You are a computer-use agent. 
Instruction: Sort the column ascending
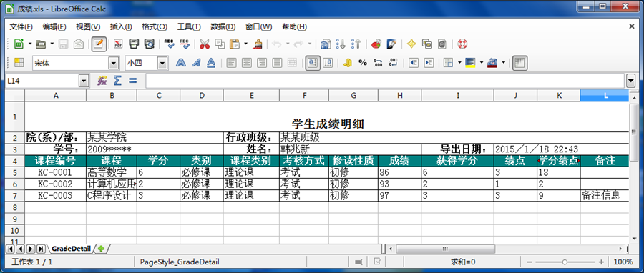pyautogui.click(x=341, y=44)
